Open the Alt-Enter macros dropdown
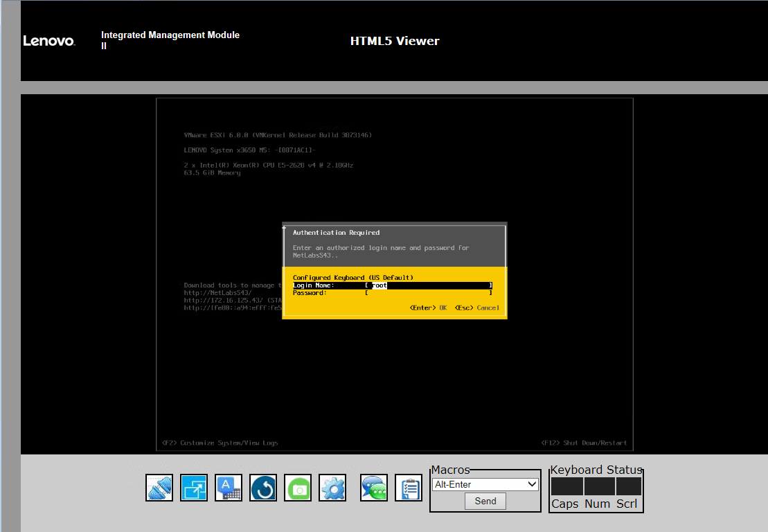This screenshot has height=532, width=768. pos(485,484)
